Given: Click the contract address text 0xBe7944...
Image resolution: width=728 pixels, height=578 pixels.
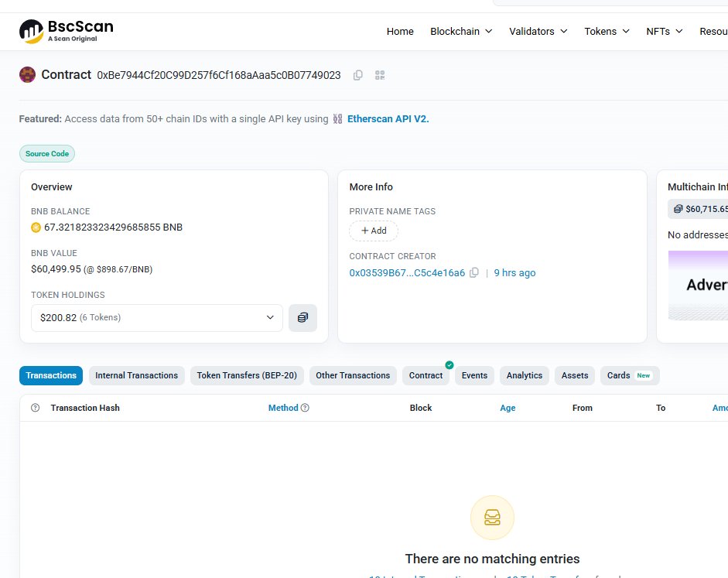Looking at the screenshot, I should [x=219, y=75].
